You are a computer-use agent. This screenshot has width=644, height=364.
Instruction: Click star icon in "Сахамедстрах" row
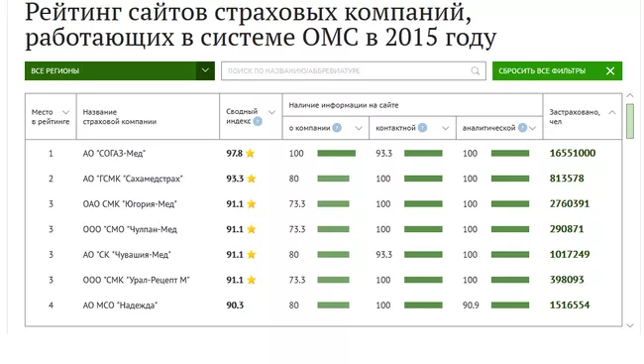(252, 179)
